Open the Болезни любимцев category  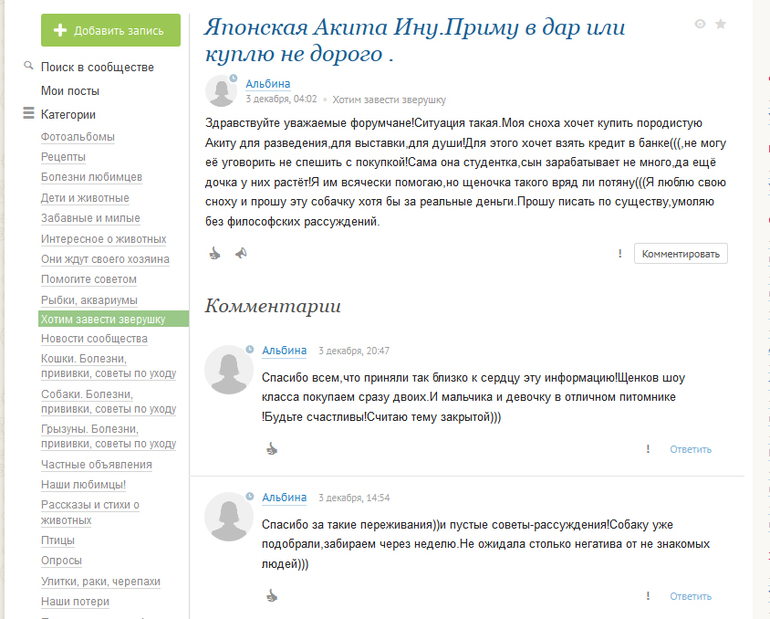pyautogui.click(x=91, y=177)
